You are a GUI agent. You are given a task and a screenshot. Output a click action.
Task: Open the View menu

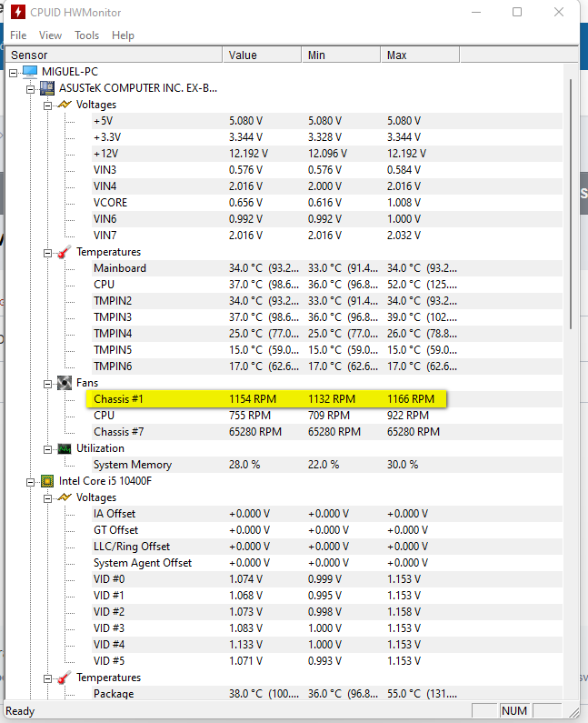pyautogui.click(x=50, y=35)
